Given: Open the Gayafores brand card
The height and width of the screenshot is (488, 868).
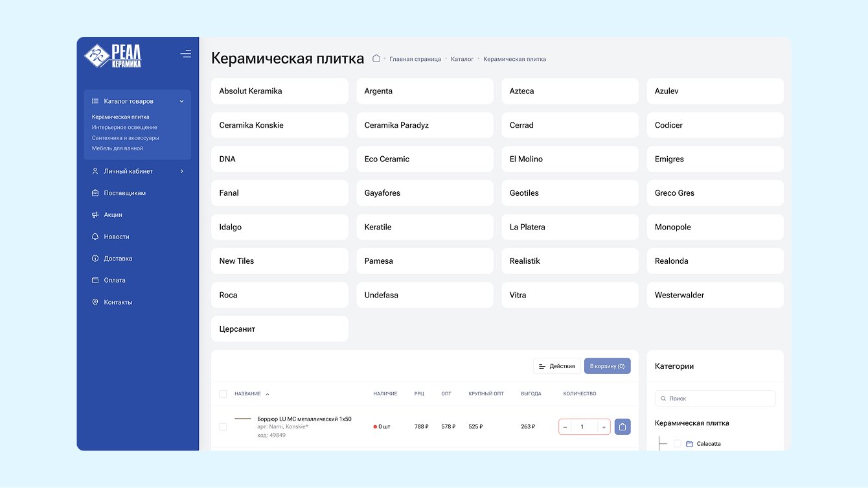Looking at the screenshot, I should [425, 193].
